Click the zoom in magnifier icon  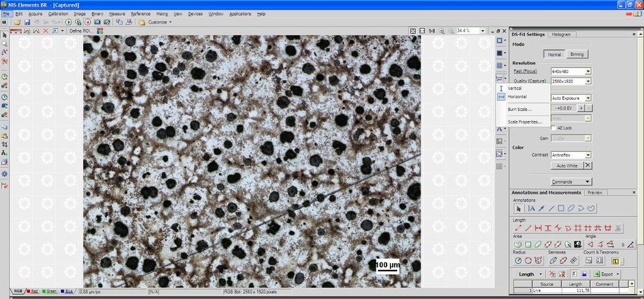coord(442,31)
